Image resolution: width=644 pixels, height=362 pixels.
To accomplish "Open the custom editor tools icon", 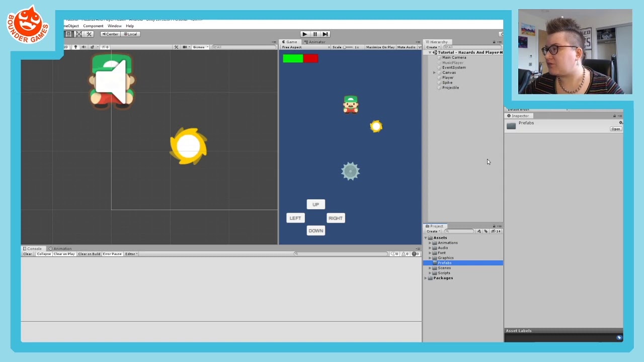I will tap(89, 34).
